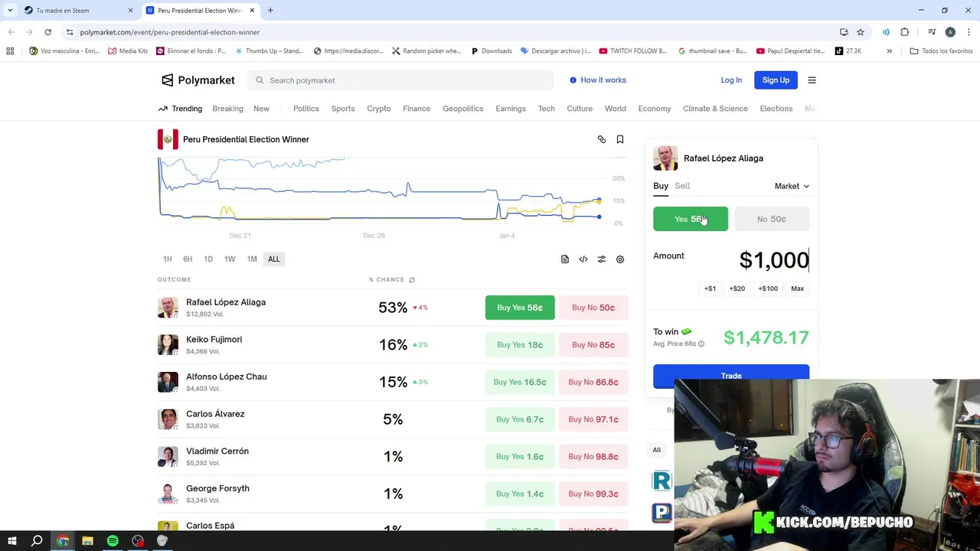This screenshot has height=551, width=980.
Task: Refresh the % chance column
Action: coord(412,280)
